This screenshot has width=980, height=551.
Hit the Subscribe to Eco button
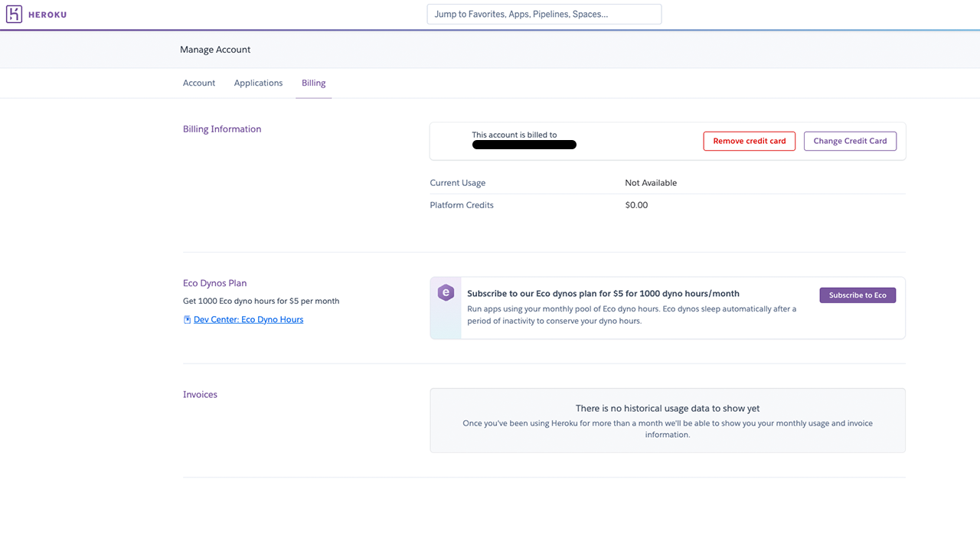click(857, 295)
